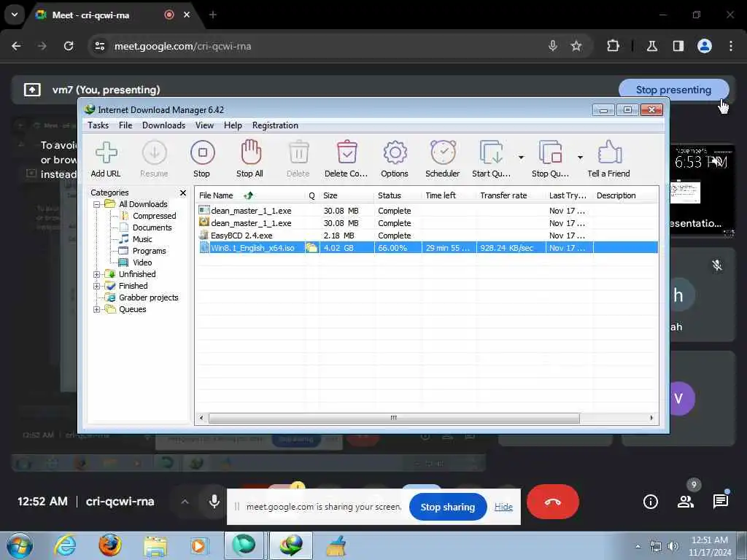Viewport: 747px width, 560px height.
Task: Open the View menu
Action: (204, 125)
